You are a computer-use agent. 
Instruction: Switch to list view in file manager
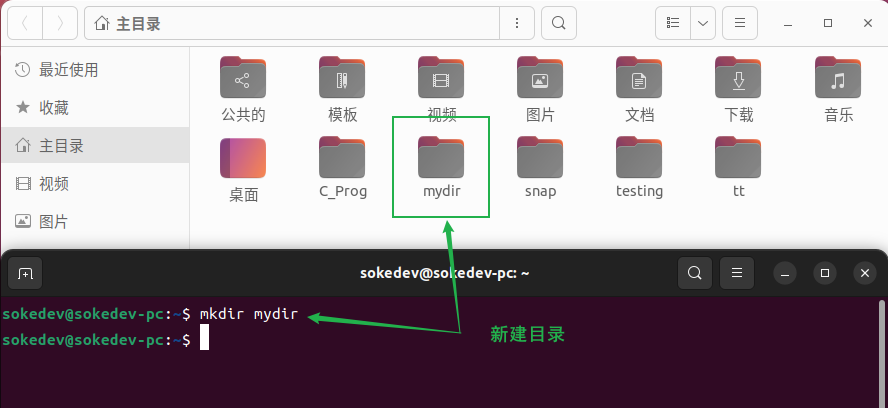[x=673, y=23]
